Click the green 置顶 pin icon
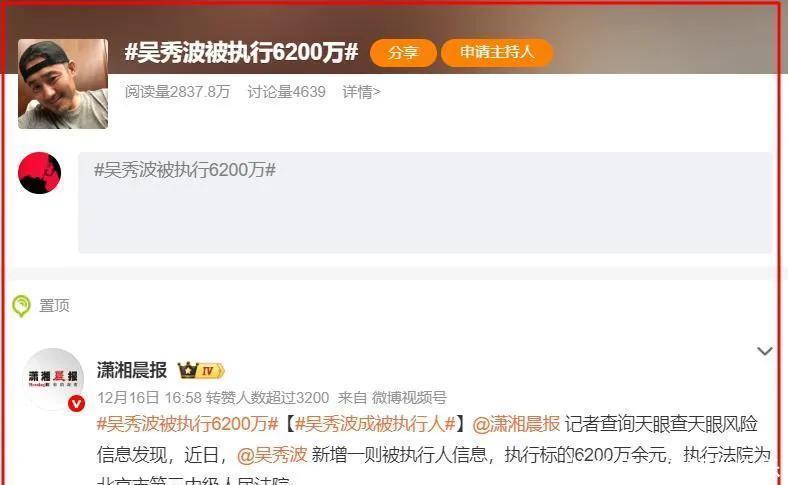The image size is (788, 485). [x=22, y=306]
